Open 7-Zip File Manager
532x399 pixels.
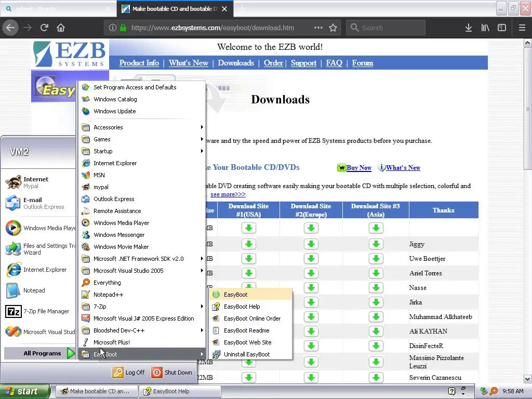39,311
